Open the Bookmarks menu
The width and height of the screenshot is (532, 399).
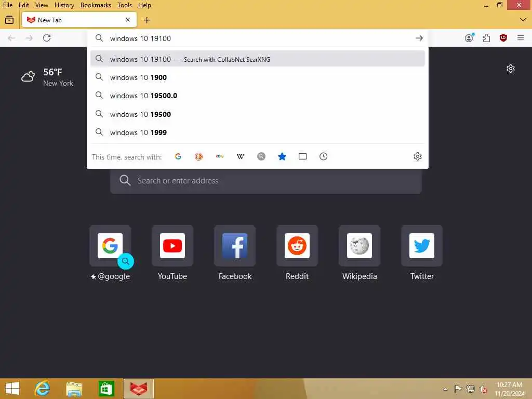click(96, 5)
